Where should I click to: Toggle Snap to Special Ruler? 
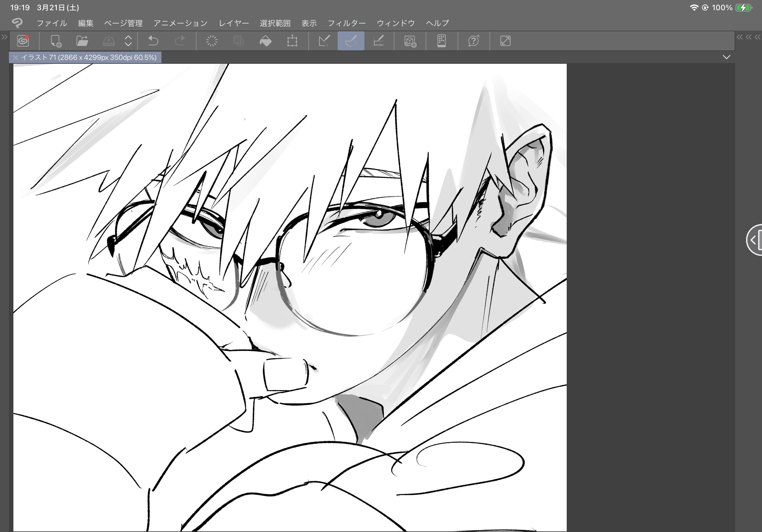click(351, 41)
